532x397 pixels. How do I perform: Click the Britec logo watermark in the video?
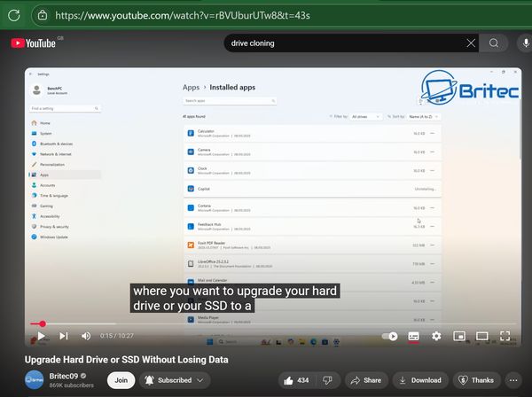[470, 88]
